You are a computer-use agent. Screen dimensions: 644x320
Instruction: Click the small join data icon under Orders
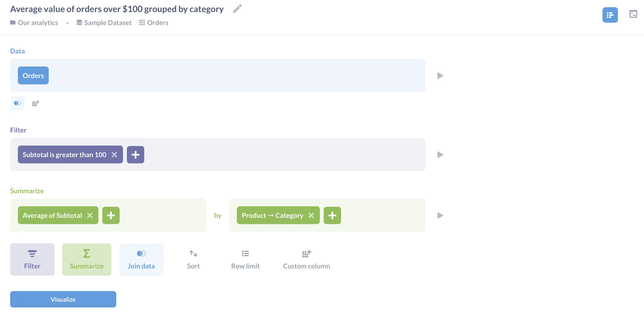pyautogui.click(x=17, y=103)
